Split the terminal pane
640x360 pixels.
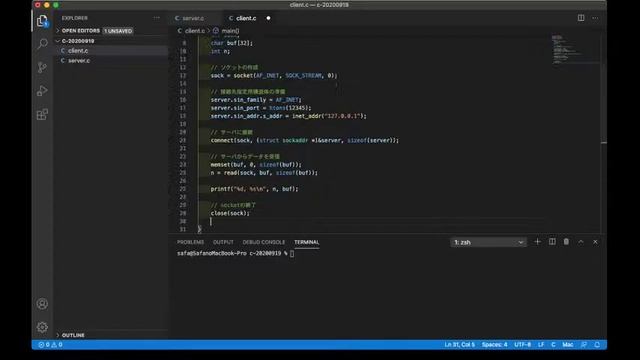(x=552, y=242)
